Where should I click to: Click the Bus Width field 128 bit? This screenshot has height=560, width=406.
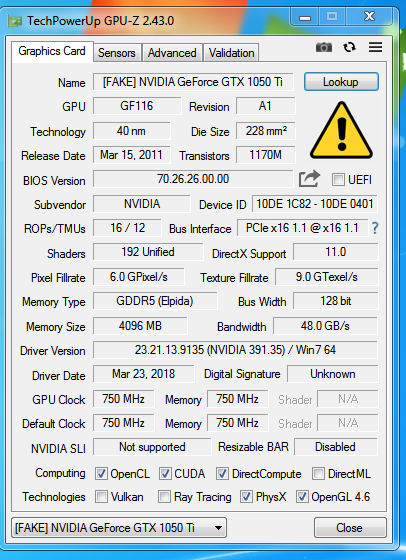point(335,301)
